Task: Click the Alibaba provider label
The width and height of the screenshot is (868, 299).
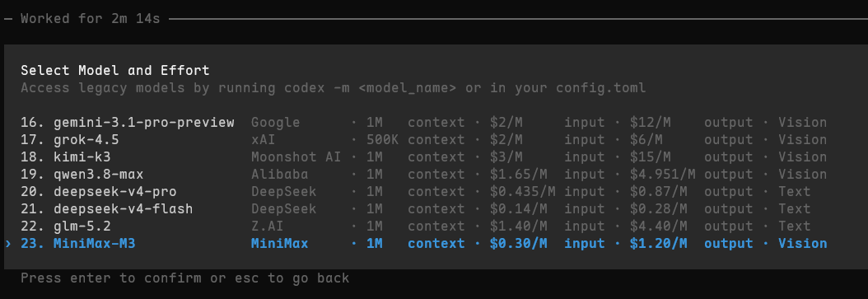Action: click(279, 175)
